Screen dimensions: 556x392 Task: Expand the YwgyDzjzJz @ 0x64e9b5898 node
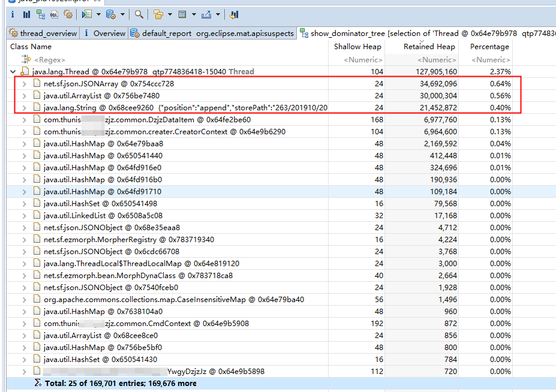coord(24,372)
